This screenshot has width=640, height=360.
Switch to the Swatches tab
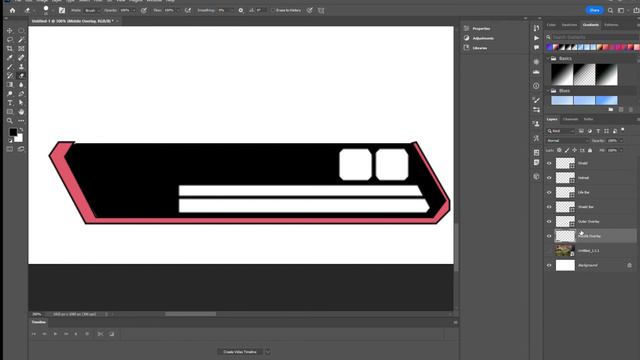[569, 25]
